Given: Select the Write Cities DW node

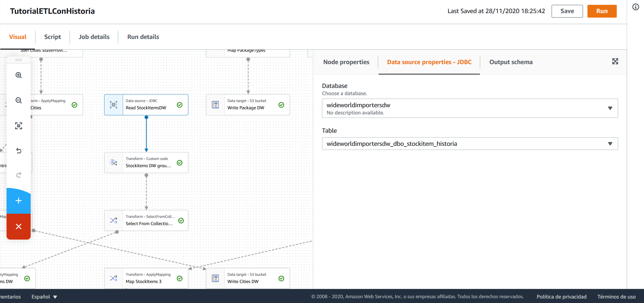Looking at the screenshot, I should coord(248,279).
